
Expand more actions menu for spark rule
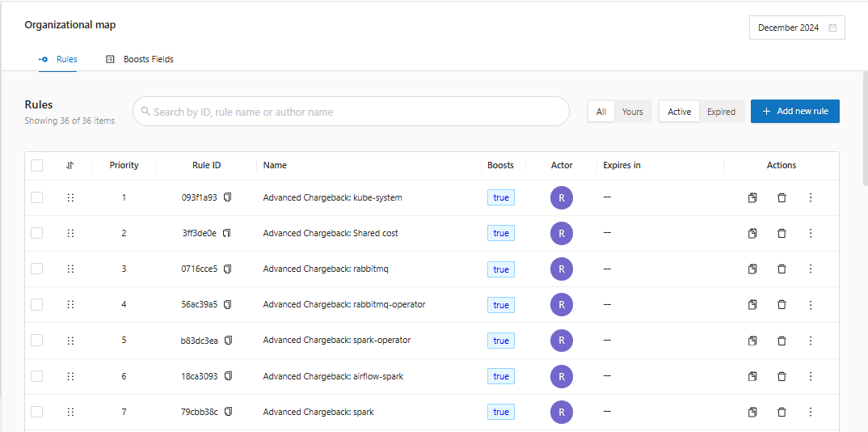(x=811, y=412)
